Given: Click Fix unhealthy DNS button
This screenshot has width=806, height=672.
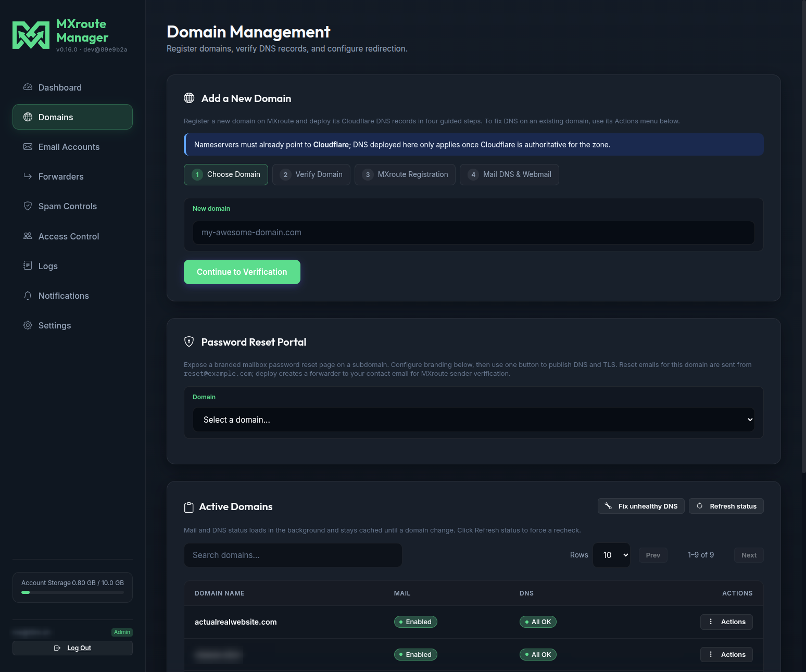Looking at the screenshot, I should [x=641, y=506].
